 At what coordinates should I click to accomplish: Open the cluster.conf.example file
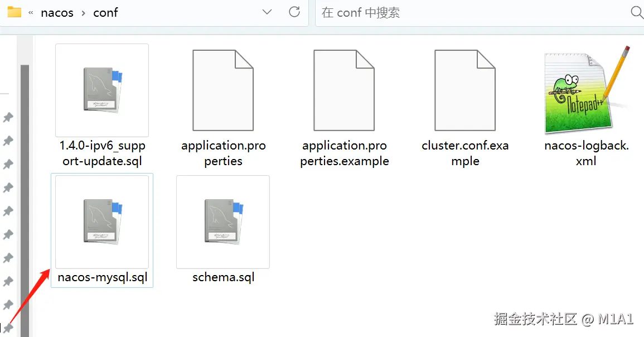465,89
